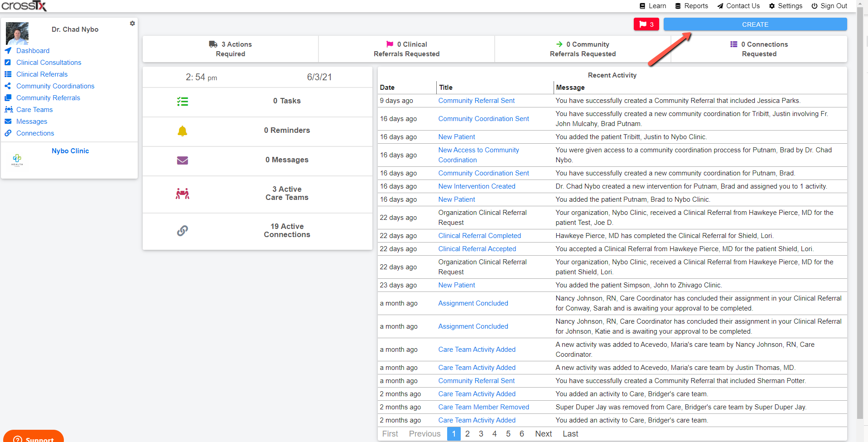Click the Community Coordinations share icon
This screenshot has width=868, height=442.
tap(8, 86)
